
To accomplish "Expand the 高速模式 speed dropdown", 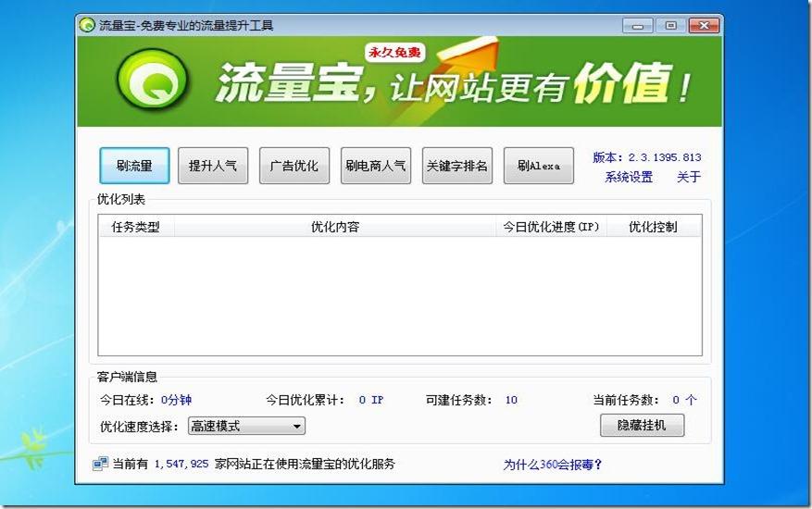I will pos(246,426).
